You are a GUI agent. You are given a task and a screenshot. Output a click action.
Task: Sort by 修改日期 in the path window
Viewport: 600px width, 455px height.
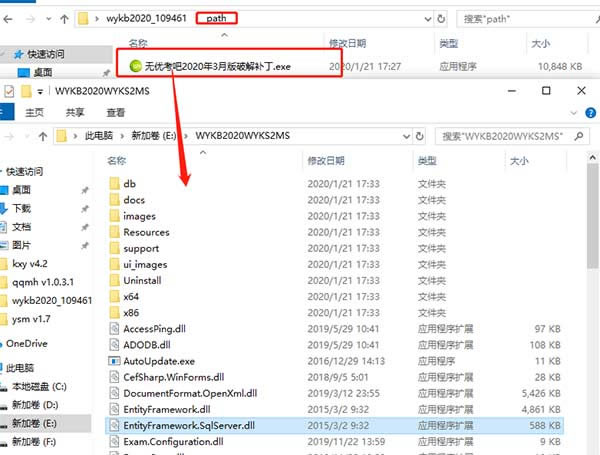coord(347,43)
